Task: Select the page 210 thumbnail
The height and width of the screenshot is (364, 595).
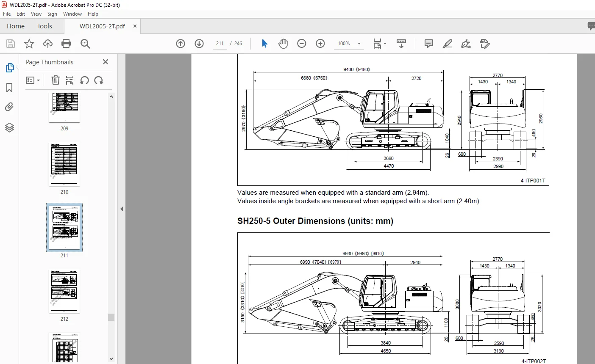Action: point(64,164)
